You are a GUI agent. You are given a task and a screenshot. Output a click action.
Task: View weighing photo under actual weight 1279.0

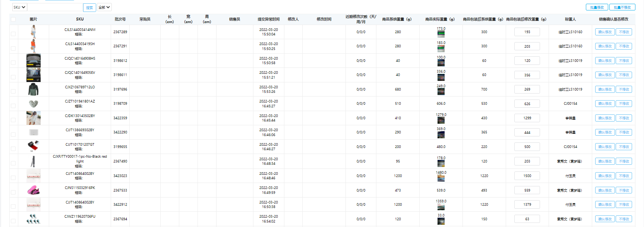click(x=441, y=121)
